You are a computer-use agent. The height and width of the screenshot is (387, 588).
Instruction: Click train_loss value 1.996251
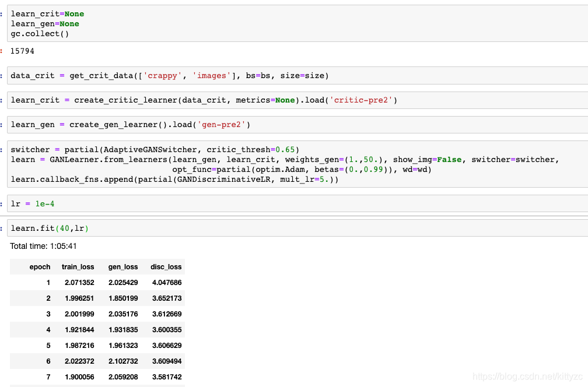[x=79, y=298]
